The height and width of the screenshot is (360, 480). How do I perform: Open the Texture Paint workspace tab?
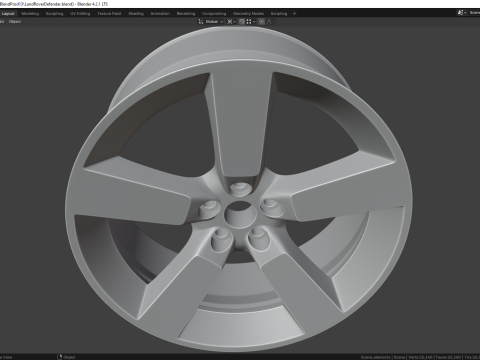(109, 14)
